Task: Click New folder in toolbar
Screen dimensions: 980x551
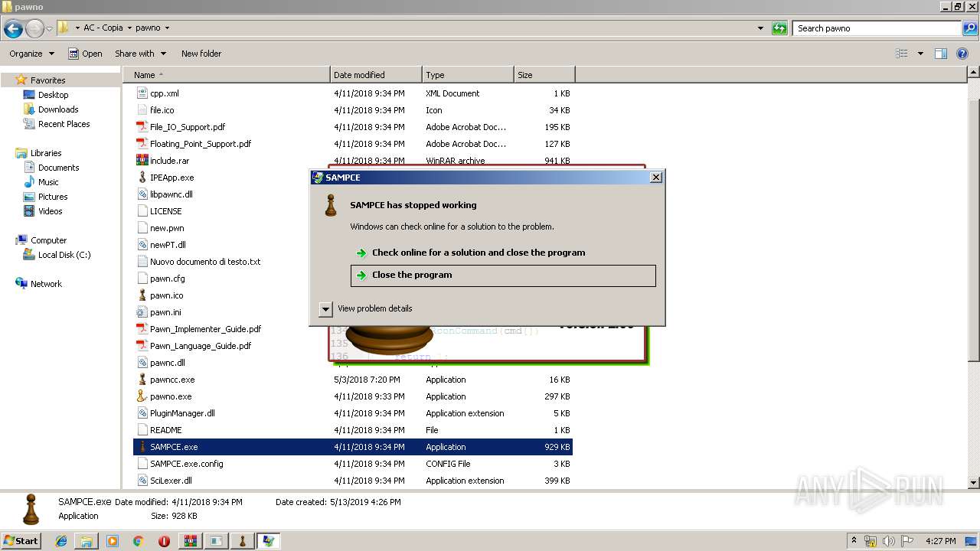Action: [x=201, y=54]
